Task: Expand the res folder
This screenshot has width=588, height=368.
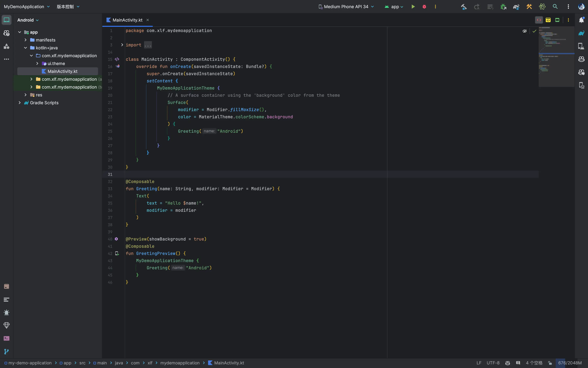Action: point(25,95)
